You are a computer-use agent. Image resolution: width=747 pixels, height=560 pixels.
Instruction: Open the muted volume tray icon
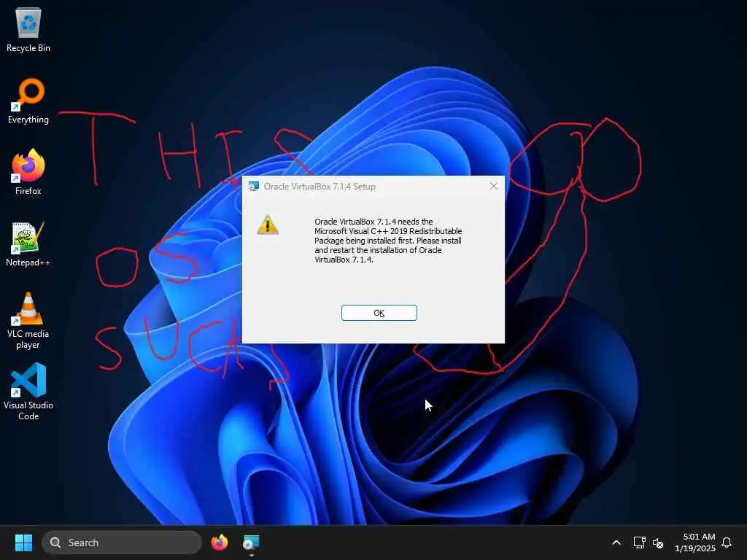(x=658, y=542)
